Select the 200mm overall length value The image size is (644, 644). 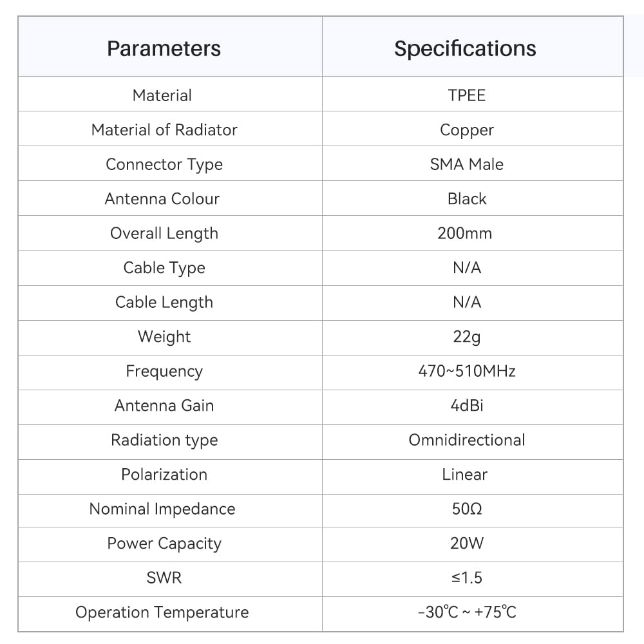point(465,233)
